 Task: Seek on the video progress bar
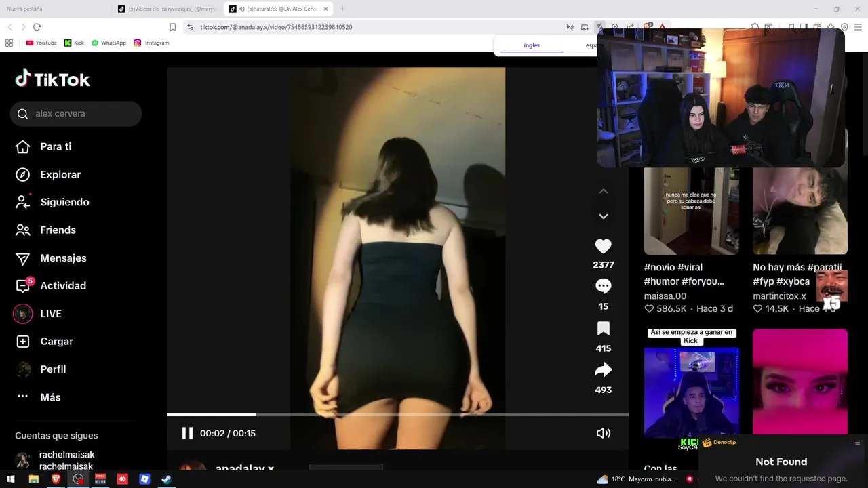point(397,414)
